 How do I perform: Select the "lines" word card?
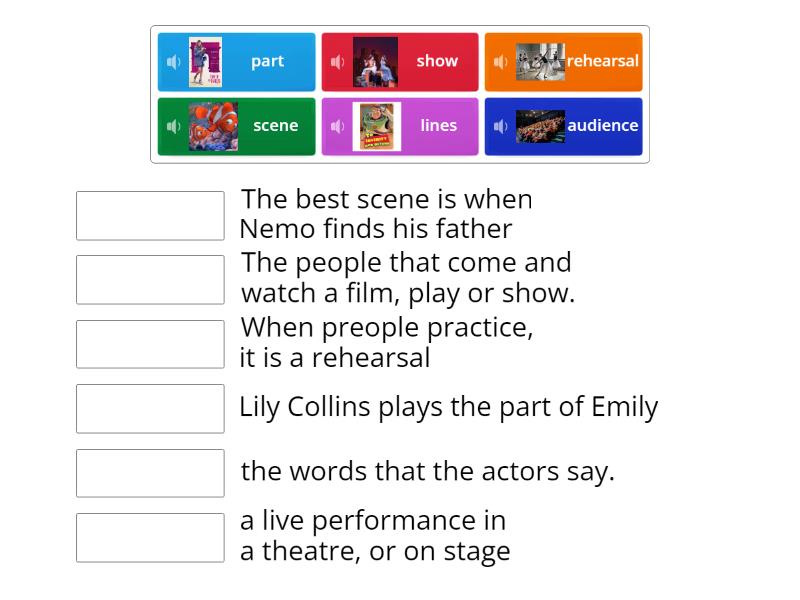click(437, 126)
